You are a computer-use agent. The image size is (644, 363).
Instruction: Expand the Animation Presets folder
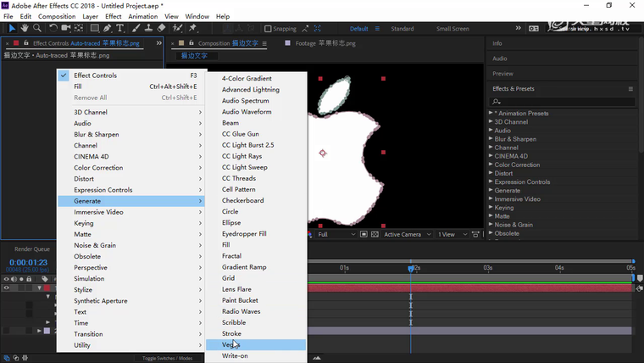(x=491, y=114)
